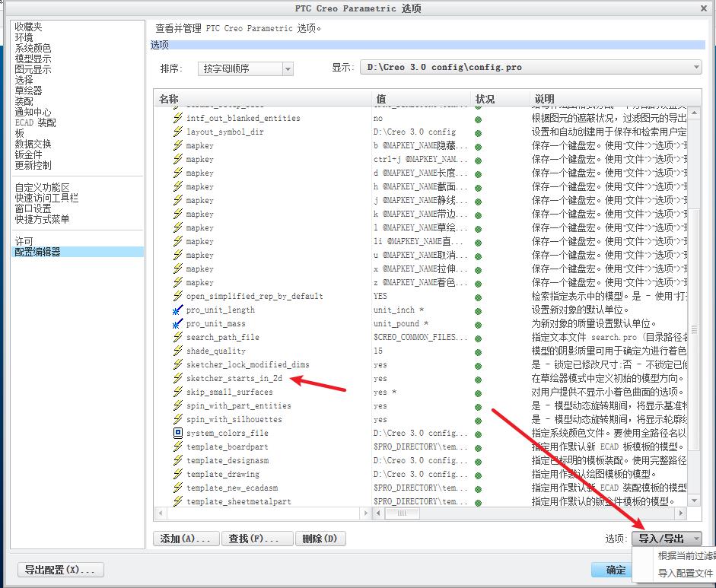This screenshot has height=588, width=716.
Task: Choose 导入配置文件 from the popup menu
Action: 685,573
